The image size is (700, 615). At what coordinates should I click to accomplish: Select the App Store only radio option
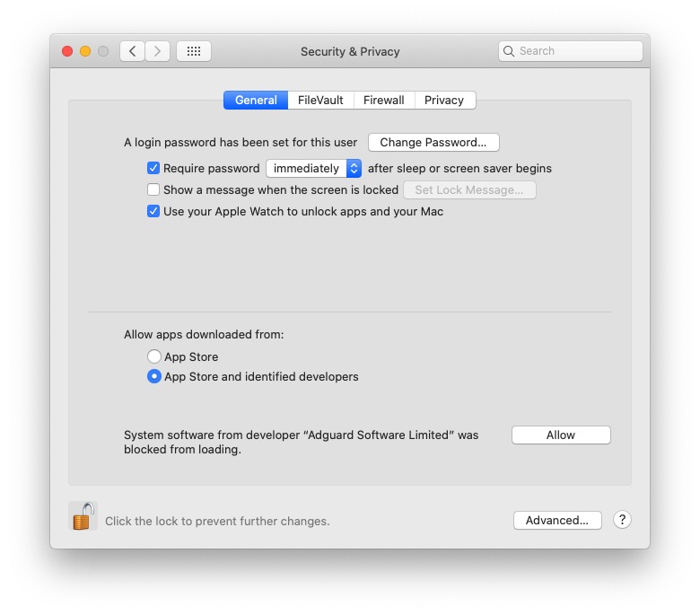[154, 356]
